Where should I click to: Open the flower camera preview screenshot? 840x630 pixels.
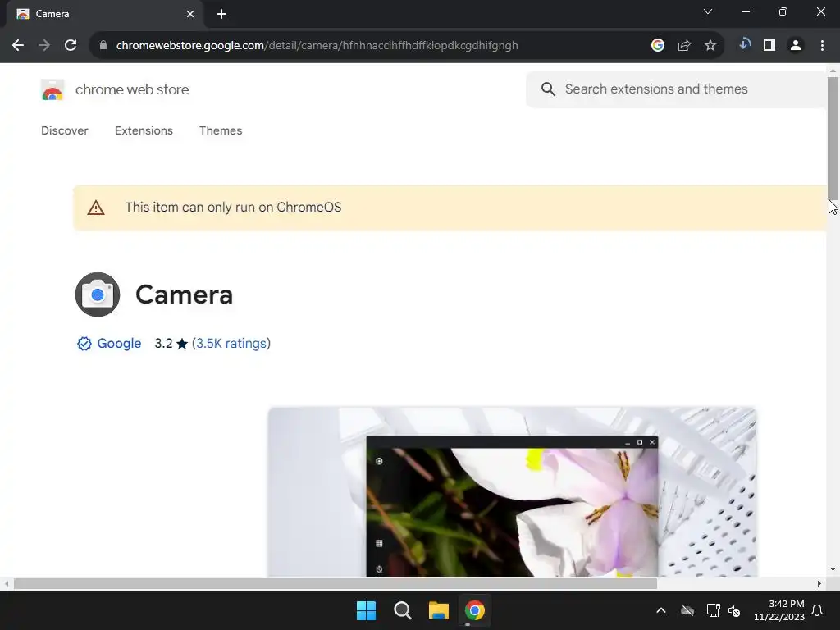512,492
